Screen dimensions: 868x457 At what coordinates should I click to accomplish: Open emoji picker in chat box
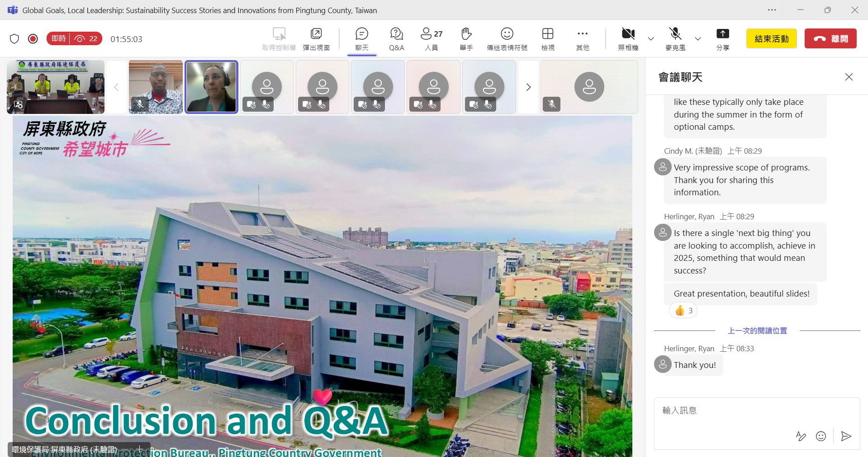[821, 436]
